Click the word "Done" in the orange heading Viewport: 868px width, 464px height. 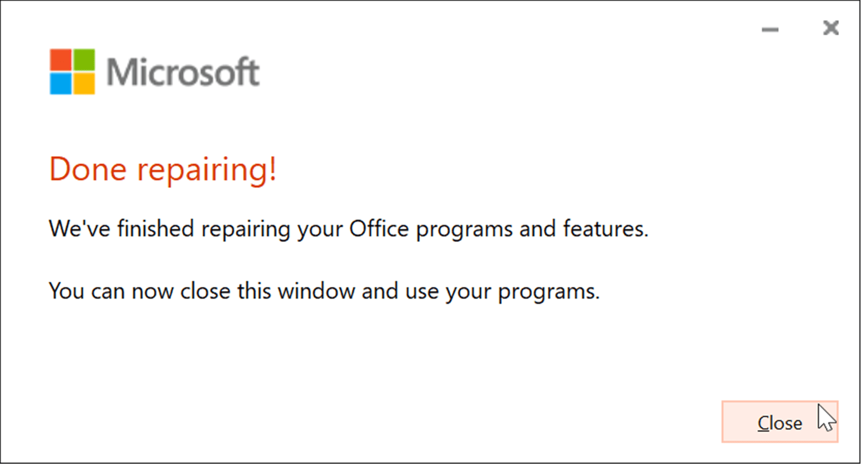pos(88,169)
